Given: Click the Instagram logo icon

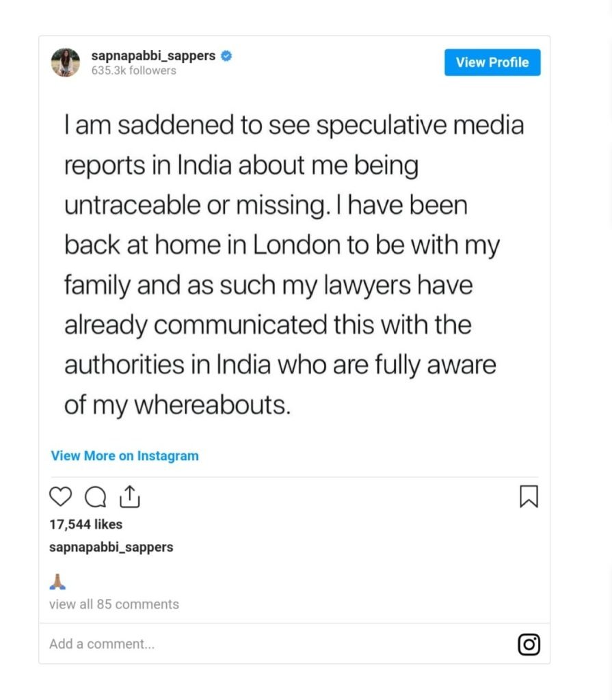Looking at the screenshot, I should (x=529, y=644).
